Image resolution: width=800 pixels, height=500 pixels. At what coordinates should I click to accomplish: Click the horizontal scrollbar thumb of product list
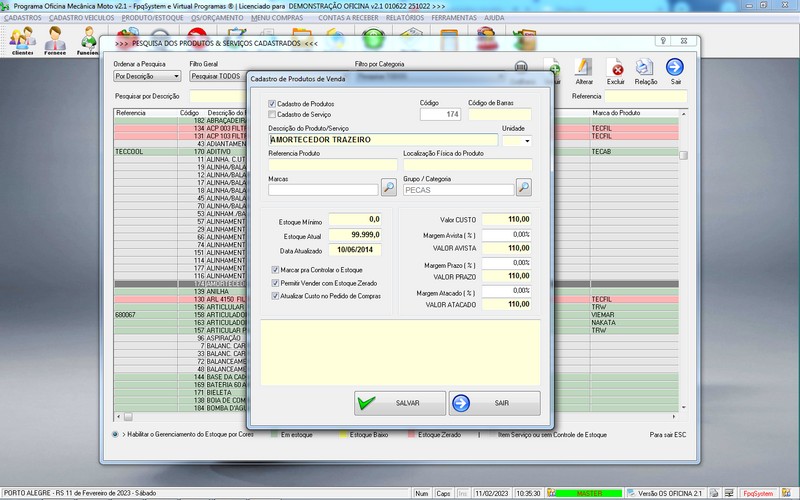click(x=128, y=417)
